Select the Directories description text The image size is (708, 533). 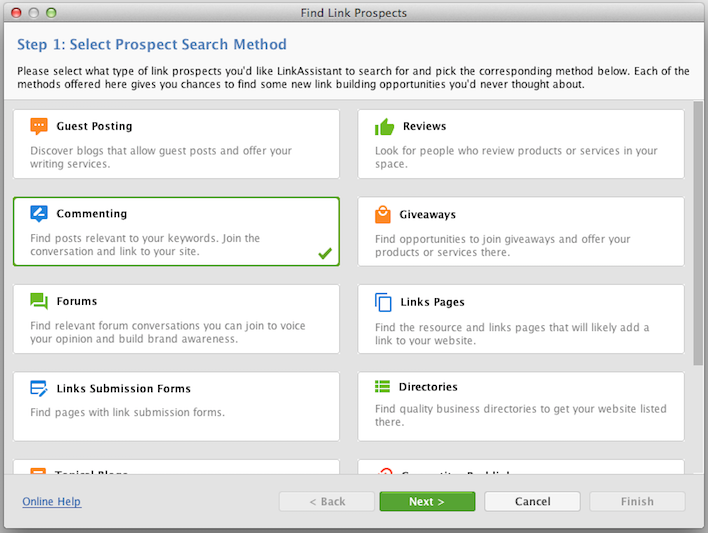point(521,415)
